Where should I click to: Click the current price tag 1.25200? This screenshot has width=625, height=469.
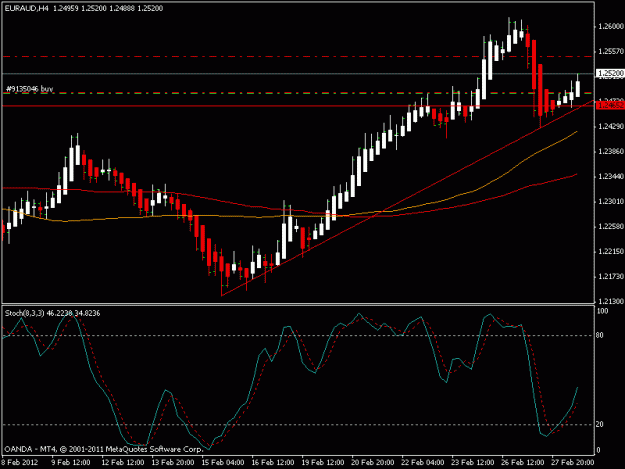coord(610,73)
